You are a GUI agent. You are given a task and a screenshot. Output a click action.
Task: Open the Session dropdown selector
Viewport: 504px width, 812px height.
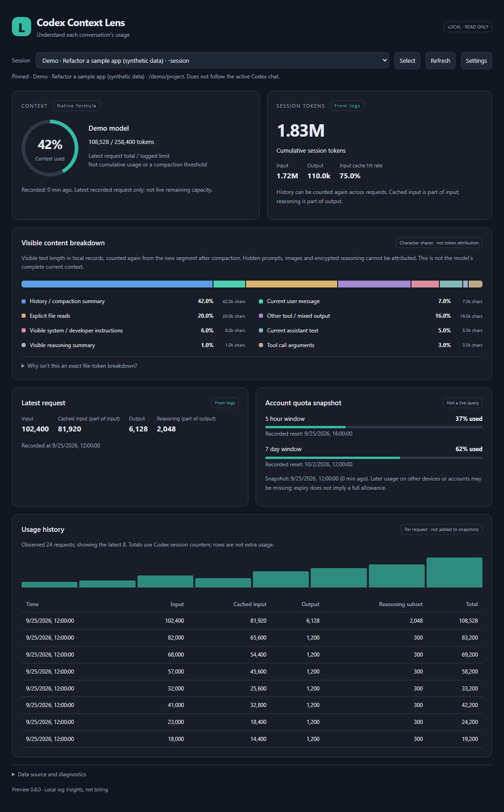(212, 61)
